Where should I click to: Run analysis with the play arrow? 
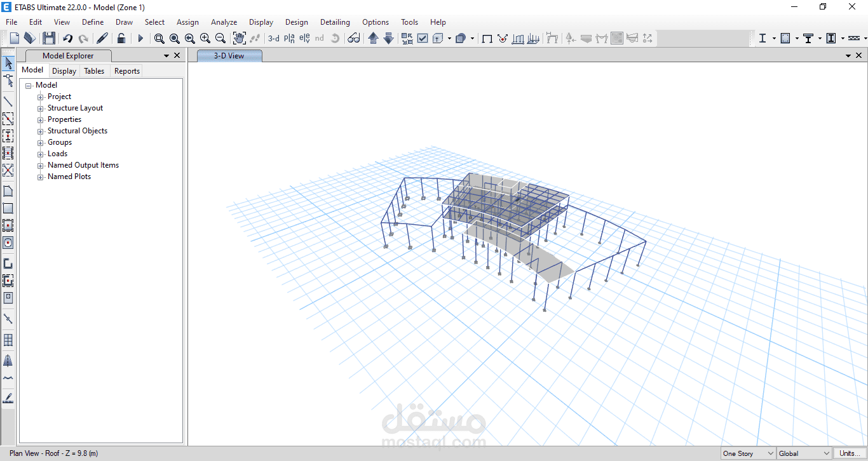tap(140, 38)
